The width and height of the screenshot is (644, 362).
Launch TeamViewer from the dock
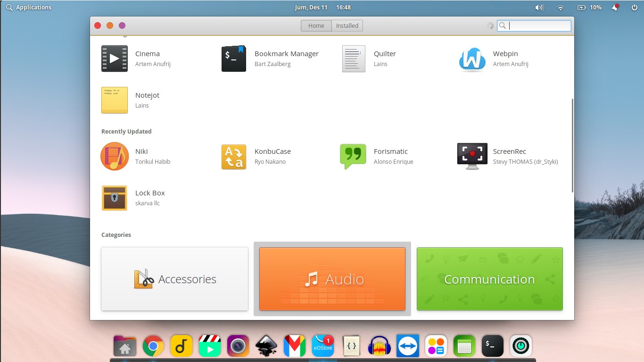[x=408, y=346]
